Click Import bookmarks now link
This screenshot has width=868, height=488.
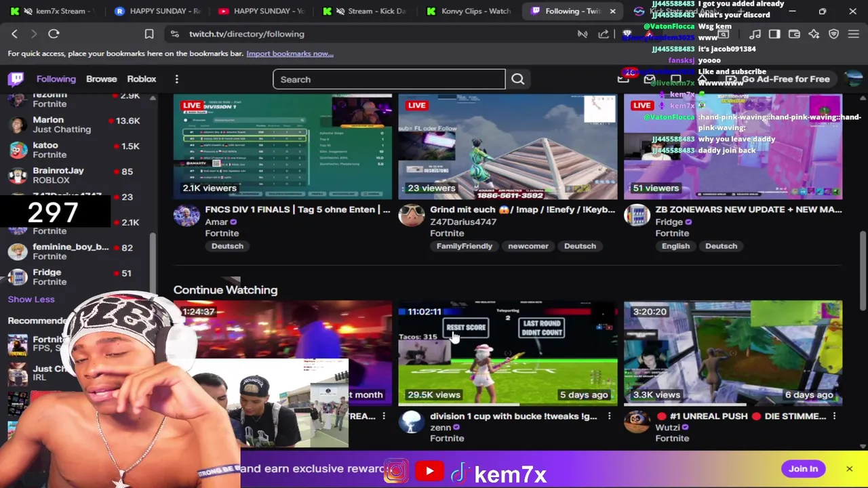pyautogui.click(x=290, y=54)
